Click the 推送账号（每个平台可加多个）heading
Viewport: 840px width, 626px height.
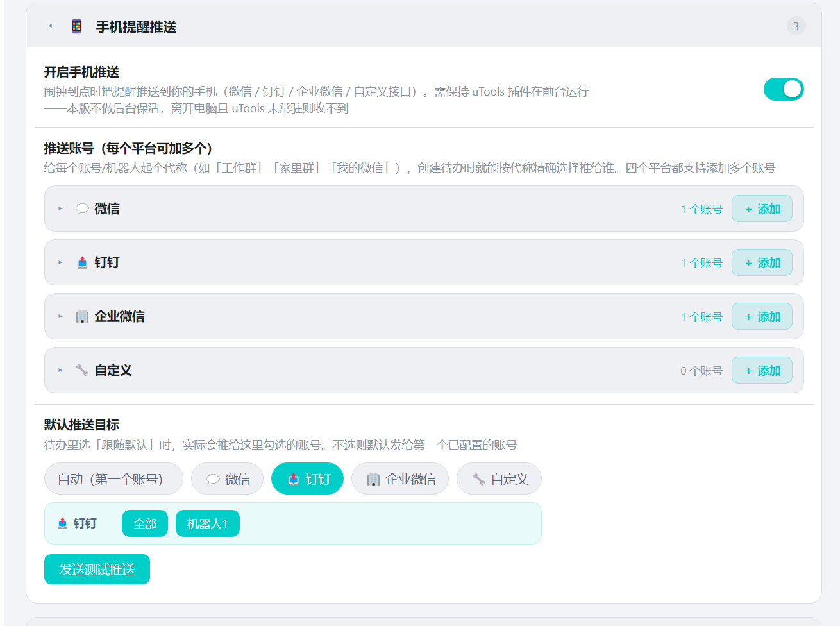pyautogui.click(x=128, y=148)
